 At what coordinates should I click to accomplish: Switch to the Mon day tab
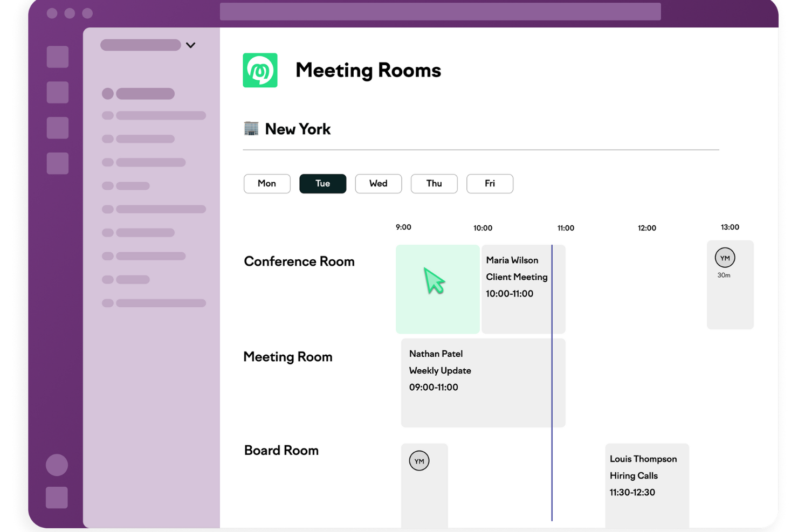pyautogui.click(x=267, y=183)
